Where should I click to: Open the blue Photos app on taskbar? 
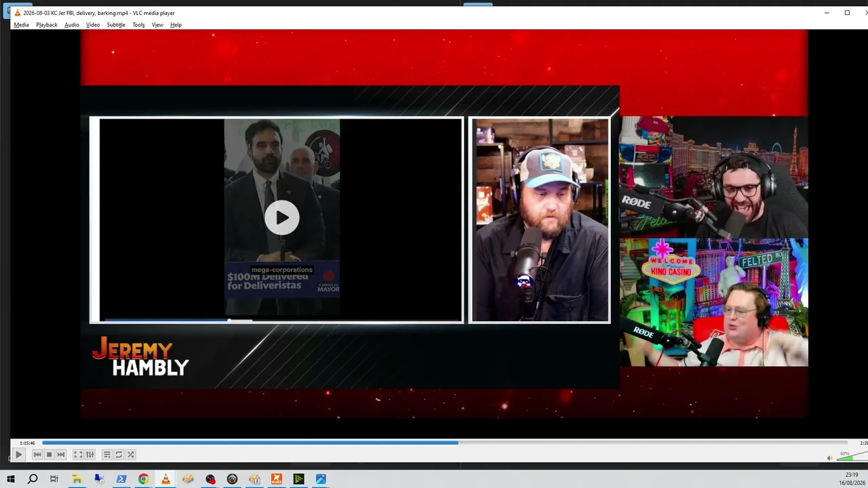(x=321, y=479)
